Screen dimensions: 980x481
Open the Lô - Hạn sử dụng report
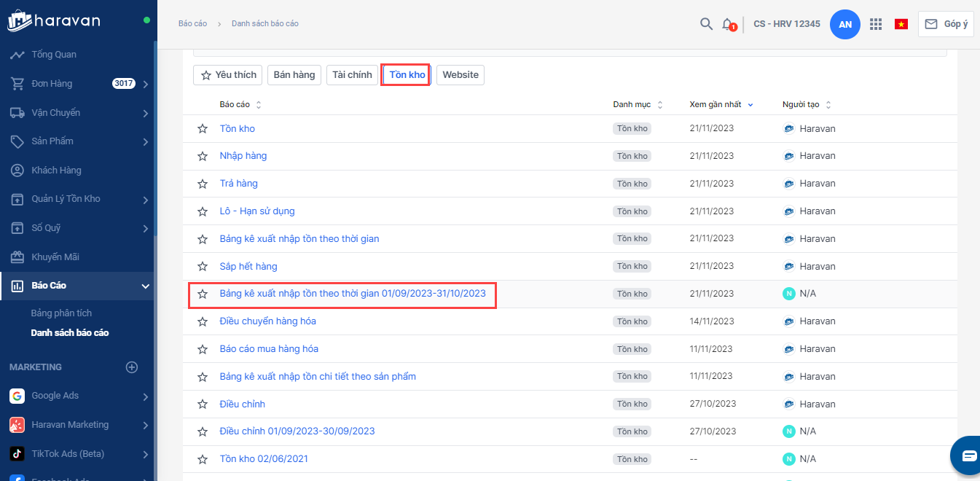coord(257,211)
